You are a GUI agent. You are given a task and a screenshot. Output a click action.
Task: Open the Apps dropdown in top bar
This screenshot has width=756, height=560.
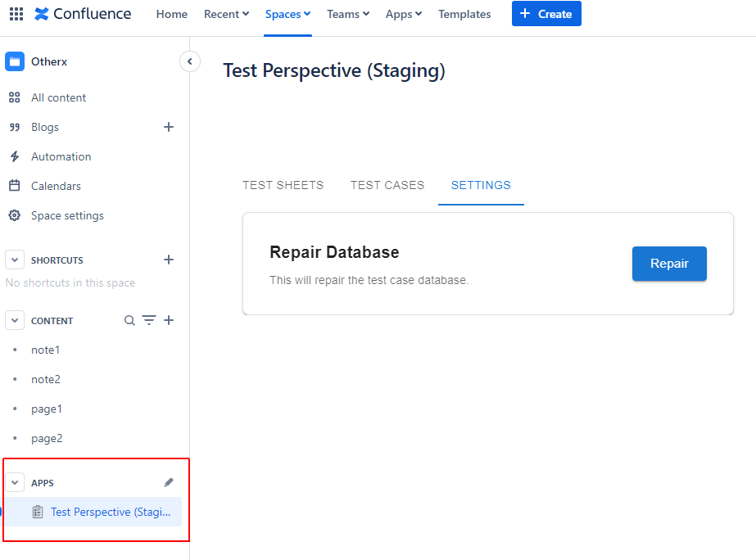click(404, 14)
